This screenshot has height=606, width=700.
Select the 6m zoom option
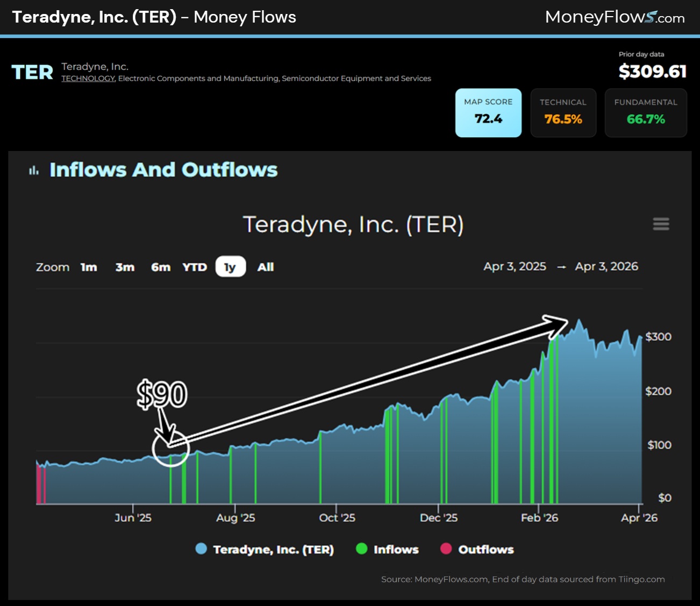(x=160, y=267)
